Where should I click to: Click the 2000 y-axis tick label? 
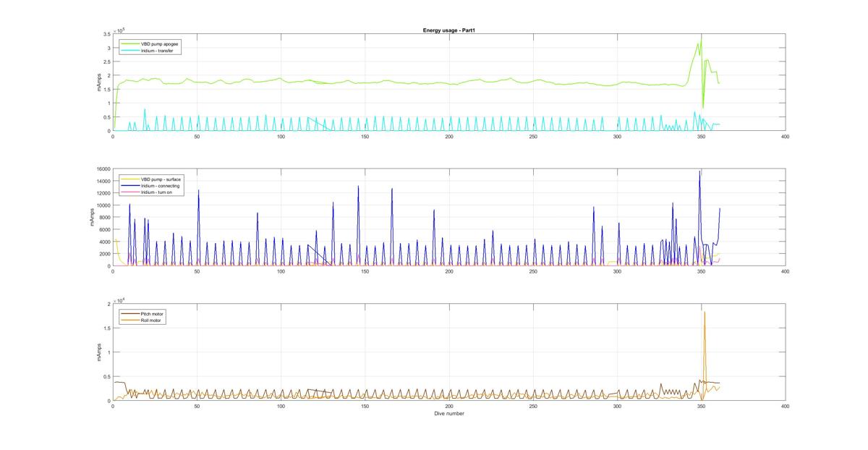pos(104,254)
